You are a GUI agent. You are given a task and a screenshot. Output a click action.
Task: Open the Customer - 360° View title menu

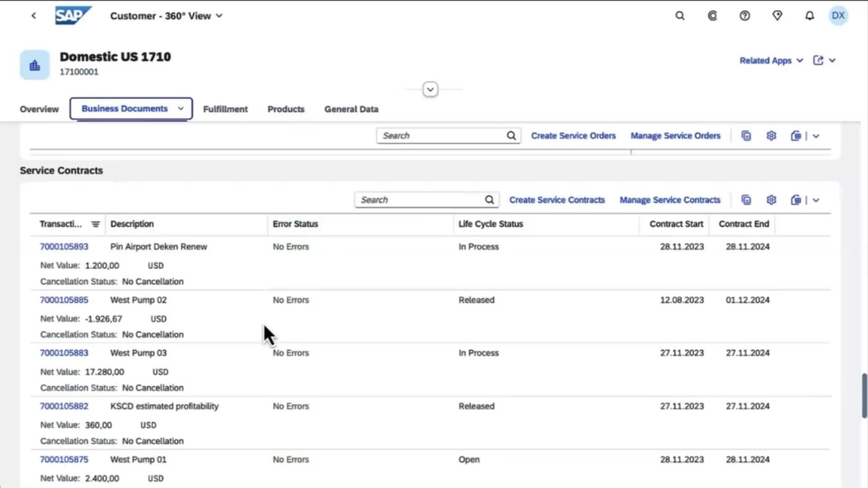166,16
